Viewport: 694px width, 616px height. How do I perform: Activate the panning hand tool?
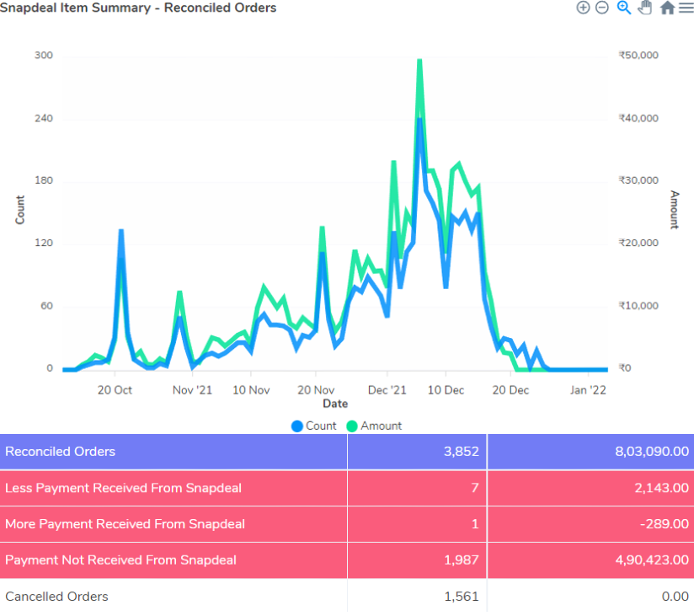tap(645, 8)
